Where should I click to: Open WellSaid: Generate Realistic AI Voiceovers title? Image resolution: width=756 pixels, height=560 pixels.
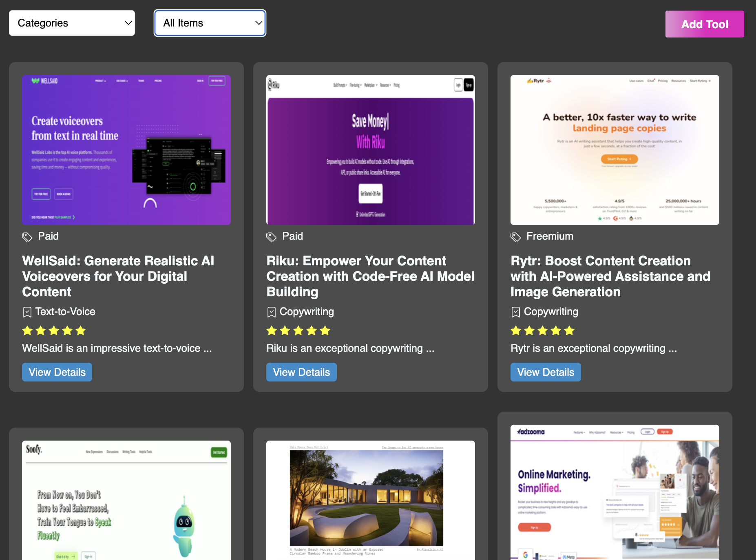(118, 276)
